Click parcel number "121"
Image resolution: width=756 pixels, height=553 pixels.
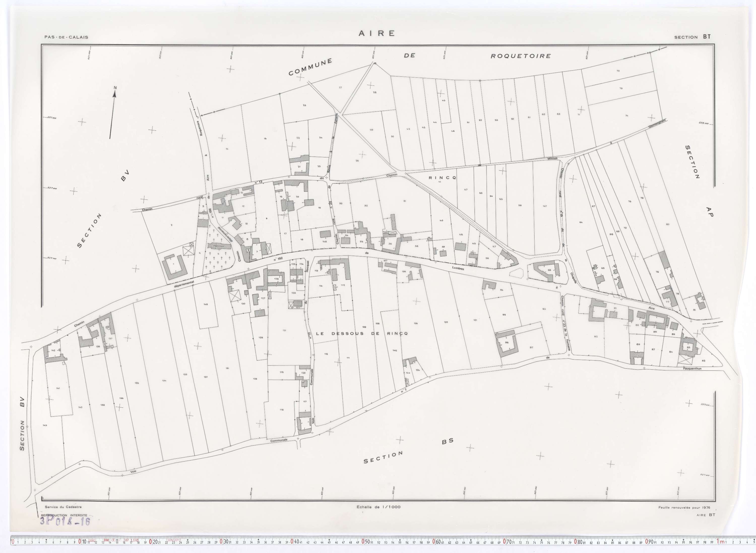[284, 330]
